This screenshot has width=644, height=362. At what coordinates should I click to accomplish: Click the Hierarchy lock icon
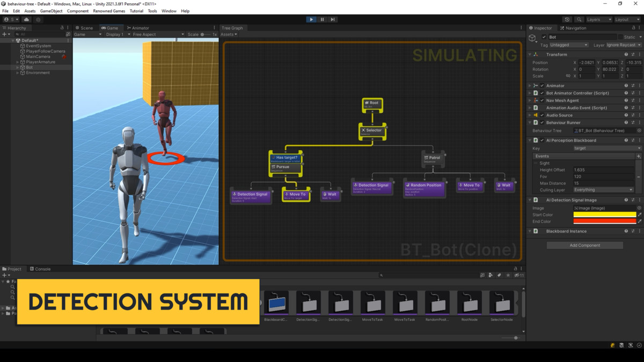(62, 27)
